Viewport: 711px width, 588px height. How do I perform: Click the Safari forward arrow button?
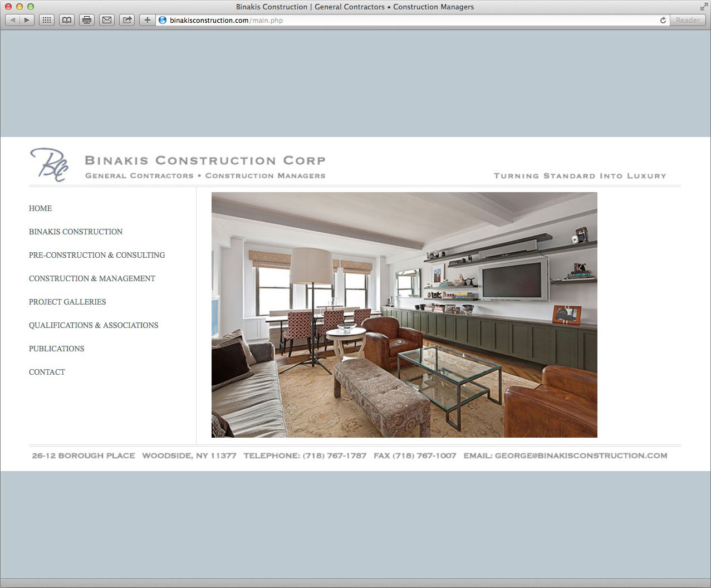[27, 20]
